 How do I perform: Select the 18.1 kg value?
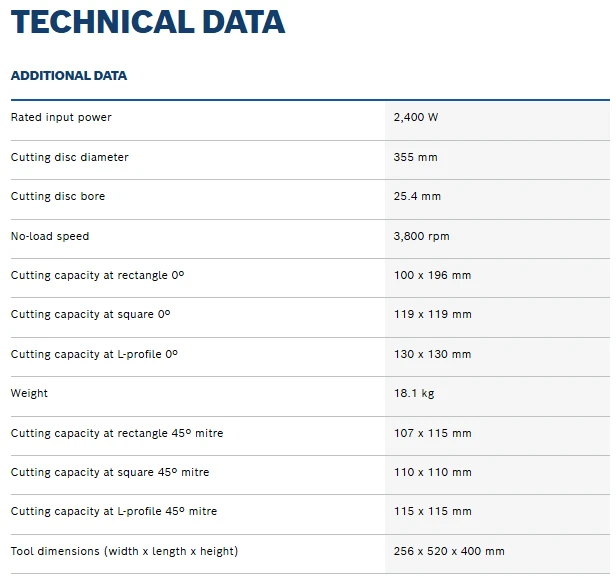coord(414,393)
